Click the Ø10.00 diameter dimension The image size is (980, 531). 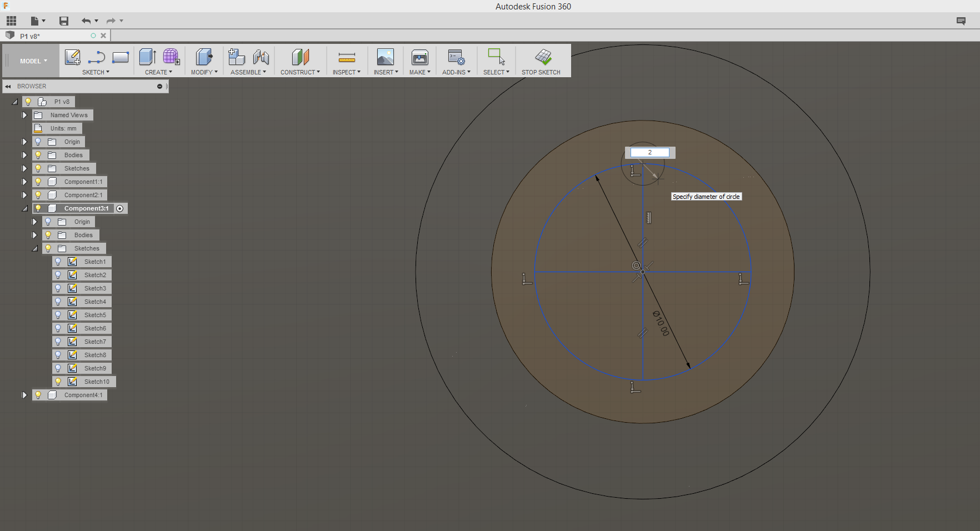pyautogui.click(x=661, y=323)
